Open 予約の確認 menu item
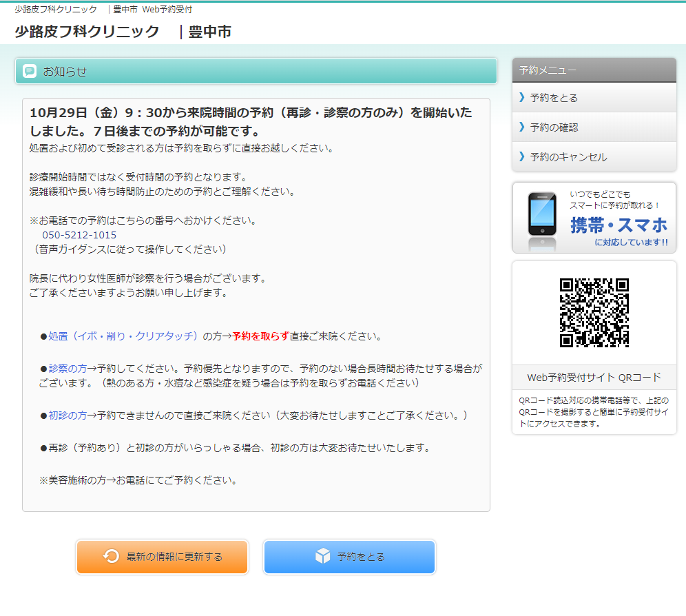686x616 pixels. [594, 127]
